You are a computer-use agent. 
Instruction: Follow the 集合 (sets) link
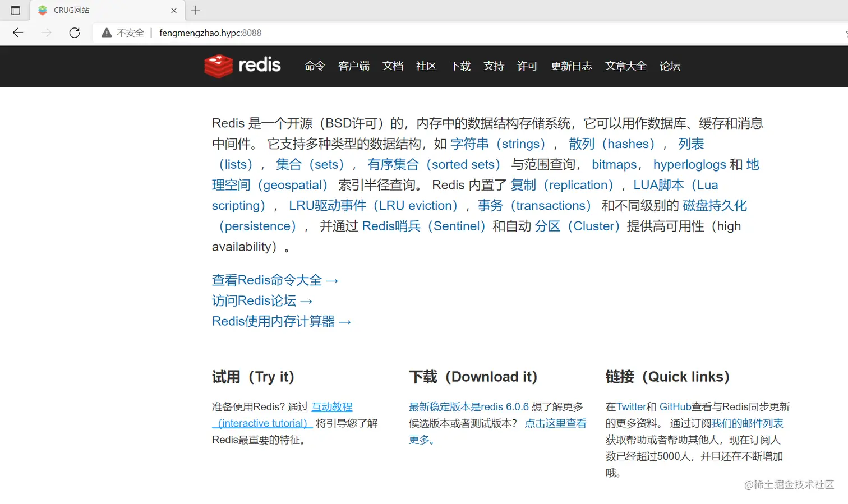click(310, 164)
